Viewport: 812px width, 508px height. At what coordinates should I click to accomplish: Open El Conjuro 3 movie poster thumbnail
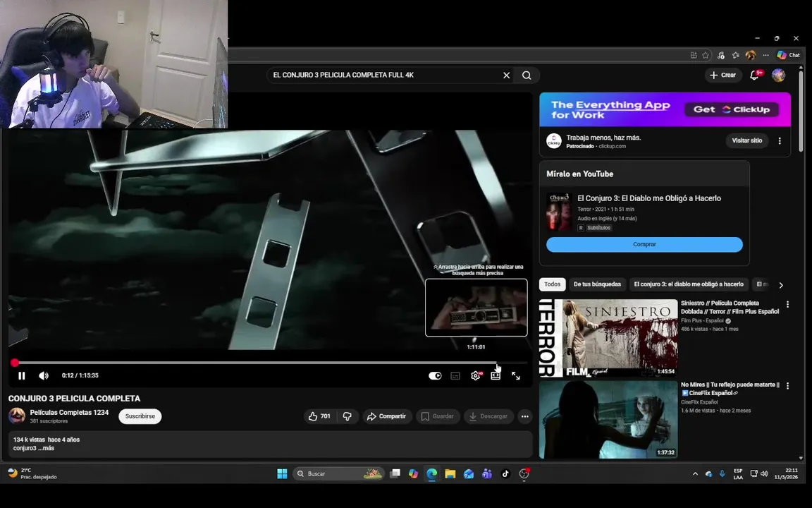559,212
